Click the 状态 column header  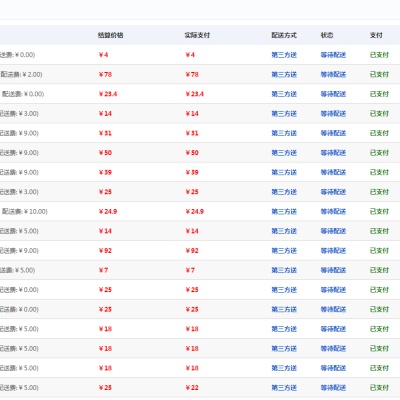(327, 35)
